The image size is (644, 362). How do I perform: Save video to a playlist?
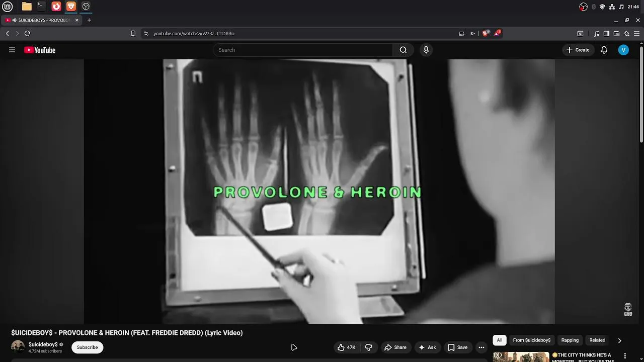pos(458,347)
